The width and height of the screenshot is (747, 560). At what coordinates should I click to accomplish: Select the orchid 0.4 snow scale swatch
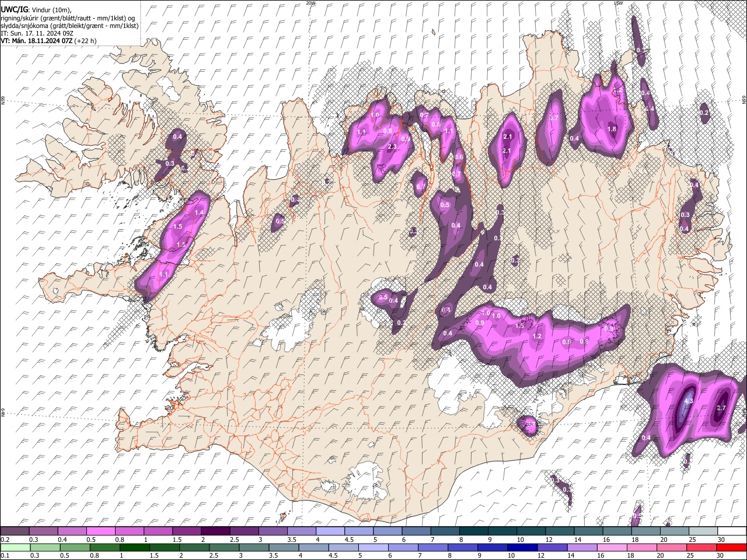coord(72,531)
